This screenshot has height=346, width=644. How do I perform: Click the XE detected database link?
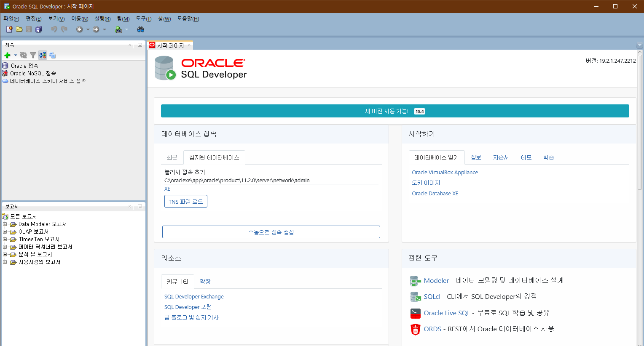click(x=167, y=189)
